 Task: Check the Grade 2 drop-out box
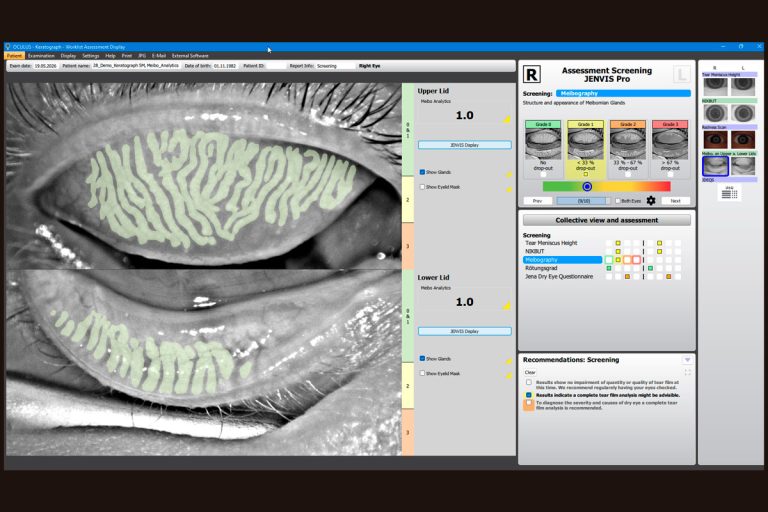point(628,174)
